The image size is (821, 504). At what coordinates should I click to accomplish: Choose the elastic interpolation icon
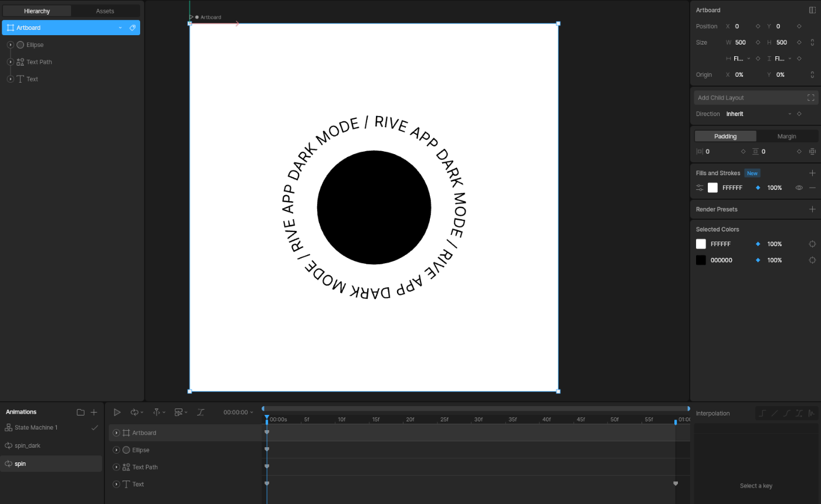click(x=799, y=413)
